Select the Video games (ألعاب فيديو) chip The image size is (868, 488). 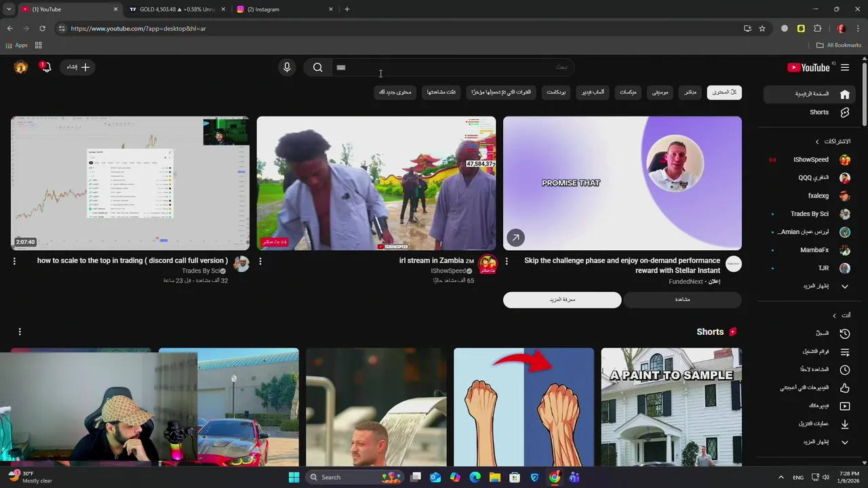click(x=593, y=92)
